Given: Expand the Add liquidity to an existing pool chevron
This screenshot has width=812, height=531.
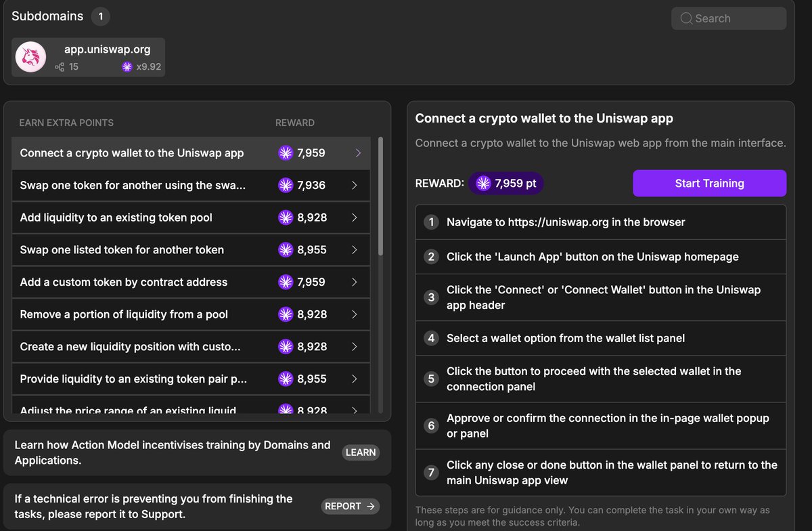Looking at the screenshot, I should tap(355, 217).
